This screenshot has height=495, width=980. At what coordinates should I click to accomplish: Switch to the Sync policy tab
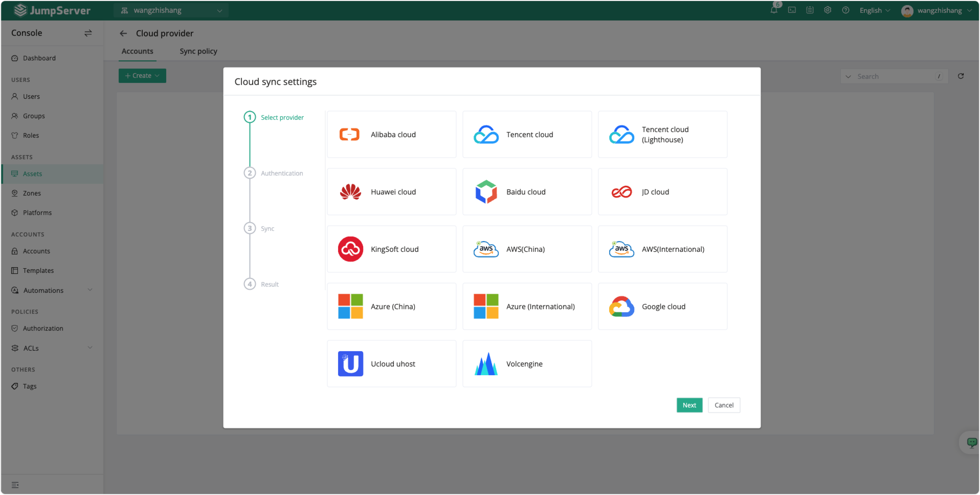tap(198, 51)
